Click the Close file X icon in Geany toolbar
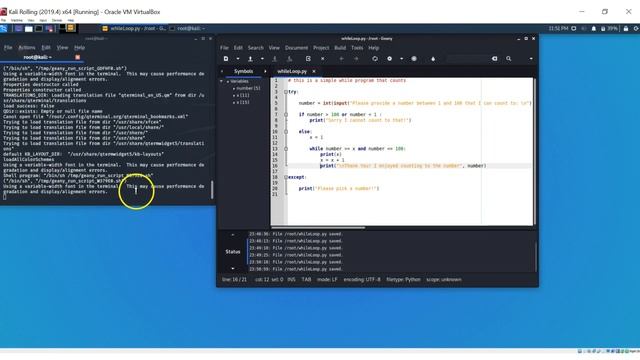This screenshot has height=360, width=640. [x=322, y=59]
